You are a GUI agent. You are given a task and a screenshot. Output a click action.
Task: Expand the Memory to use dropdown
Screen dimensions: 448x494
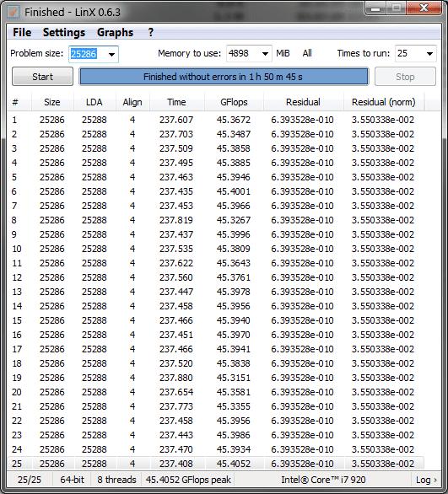point(265,54)
